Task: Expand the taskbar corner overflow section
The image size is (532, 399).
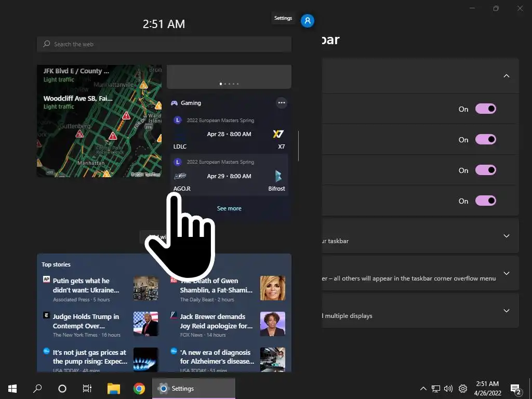Action: coord(506,273)
